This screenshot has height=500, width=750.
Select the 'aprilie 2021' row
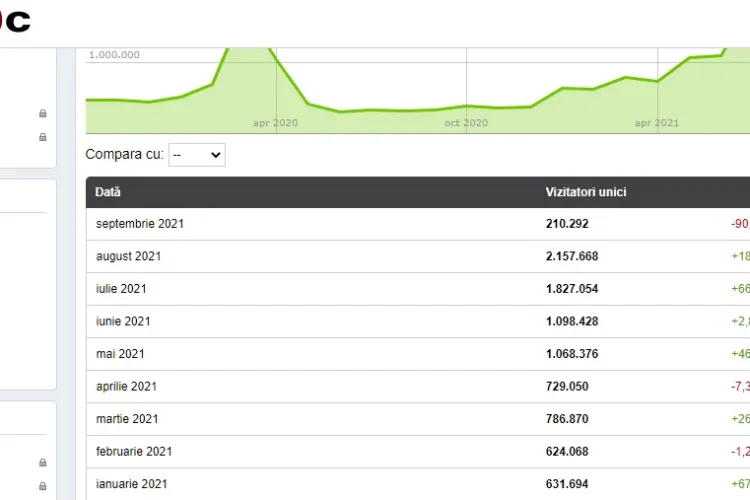[126, 386]
